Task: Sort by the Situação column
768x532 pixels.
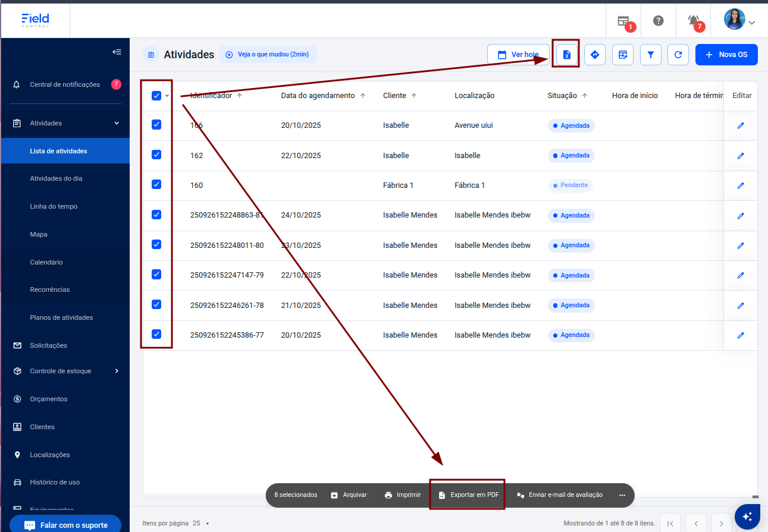Action: pyautogui.click(x=568, y=96)
